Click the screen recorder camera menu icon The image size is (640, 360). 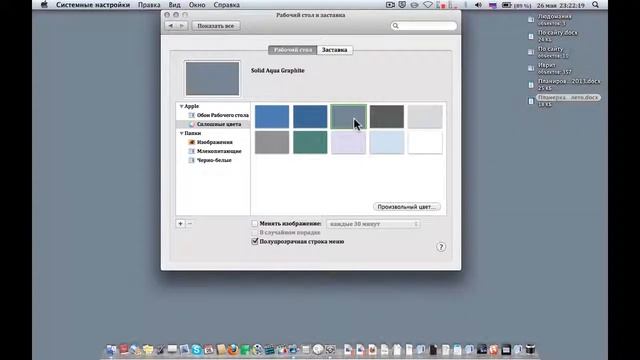pos(390,5)
